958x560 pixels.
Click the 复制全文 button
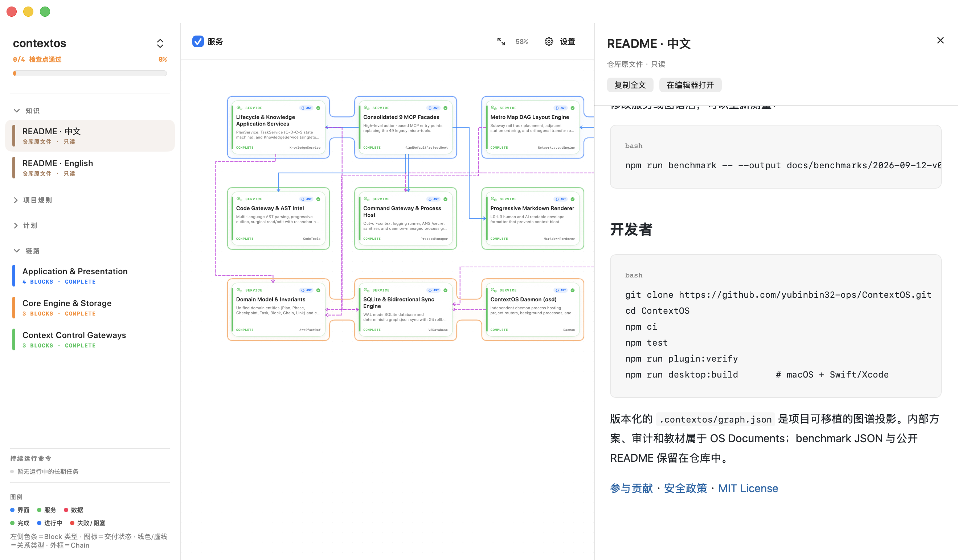[630, 85]
